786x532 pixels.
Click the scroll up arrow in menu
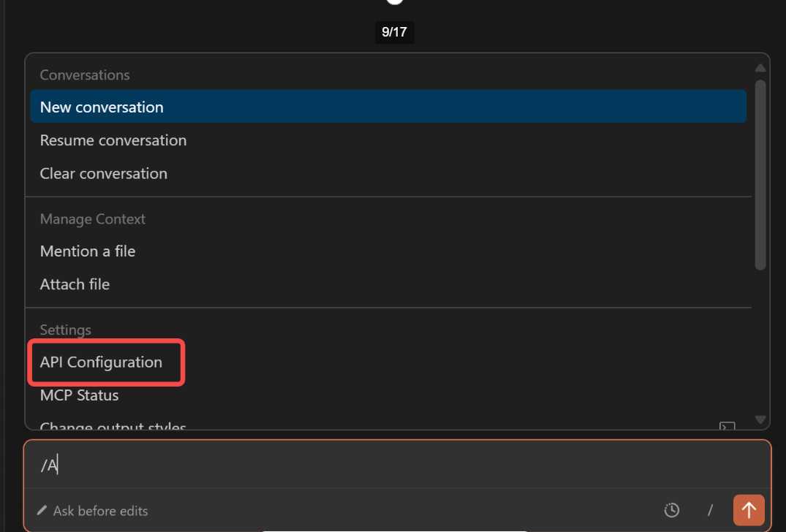click(x=760, y=68)
